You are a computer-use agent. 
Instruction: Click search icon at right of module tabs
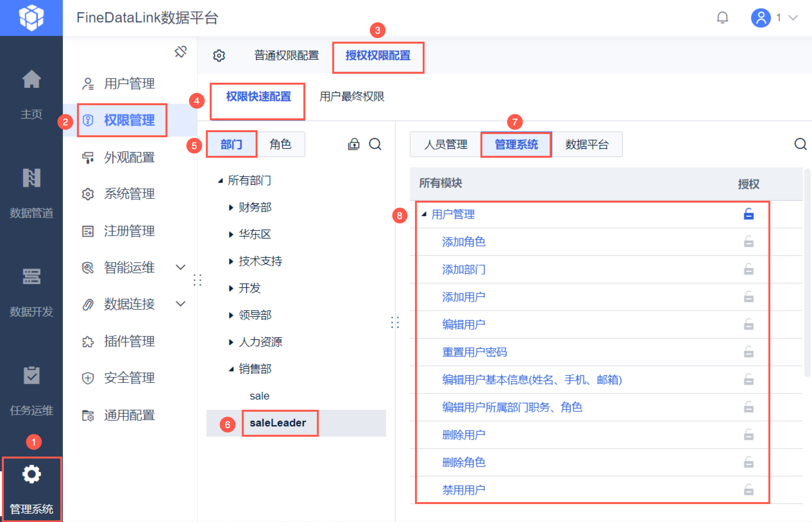pyautogui.click(x=800, y=144)
